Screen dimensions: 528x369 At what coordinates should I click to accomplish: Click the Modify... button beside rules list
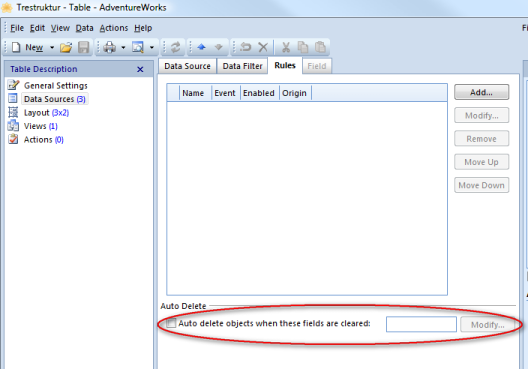pyautogui.click(x=481, y=115)
